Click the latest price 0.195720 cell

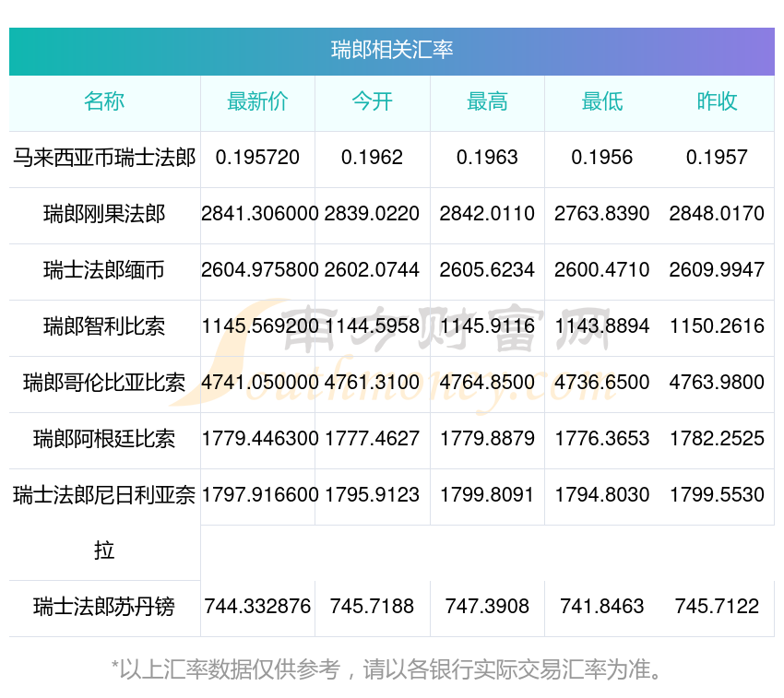(257, 158)
